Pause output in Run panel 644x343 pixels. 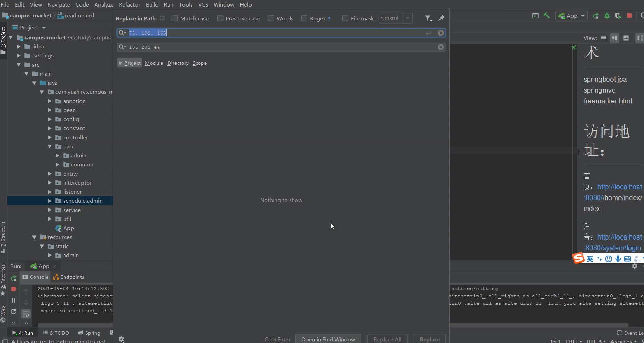(13, 300)
